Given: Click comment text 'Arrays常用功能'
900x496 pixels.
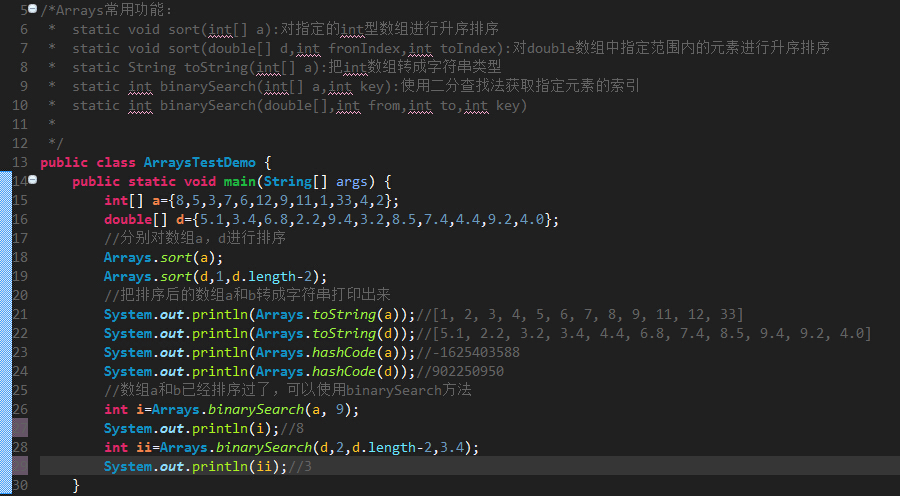Looking at the screenshot, I should point(109,10).
